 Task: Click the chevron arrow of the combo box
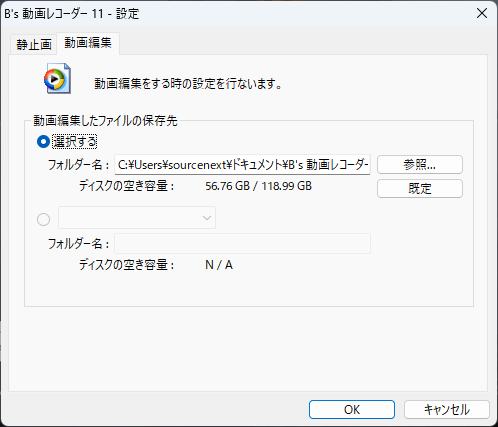pos(207,218)
